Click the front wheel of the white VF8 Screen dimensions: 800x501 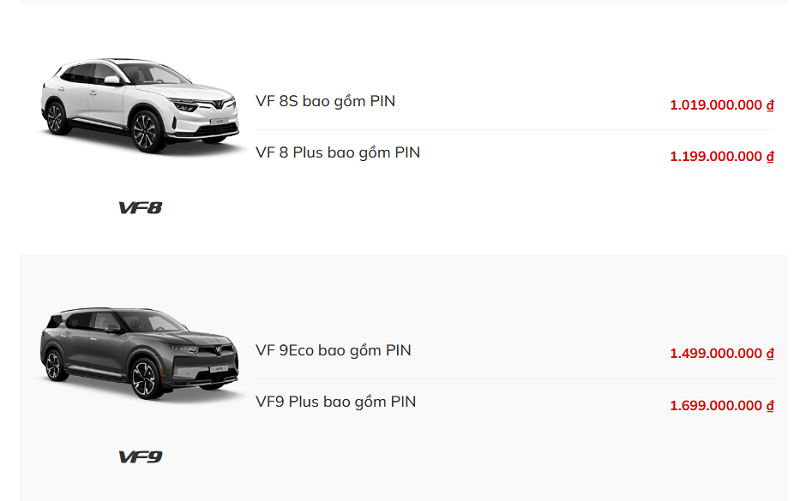[x=146, y=131]
